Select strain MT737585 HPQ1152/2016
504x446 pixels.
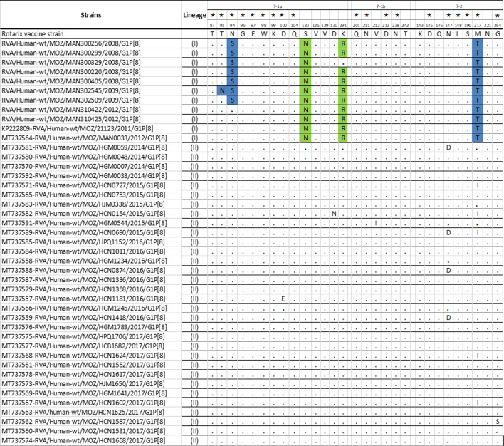click(83, 242)
